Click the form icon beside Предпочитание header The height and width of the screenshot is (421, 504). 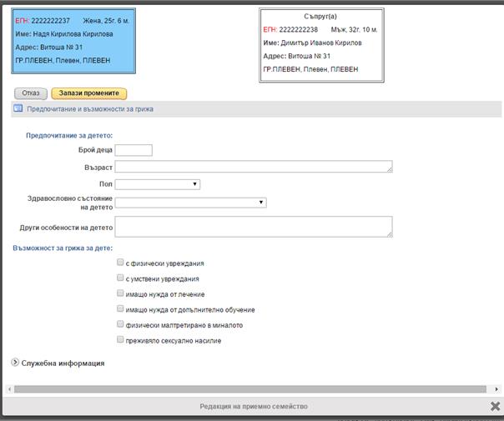(x=18, y=108)
